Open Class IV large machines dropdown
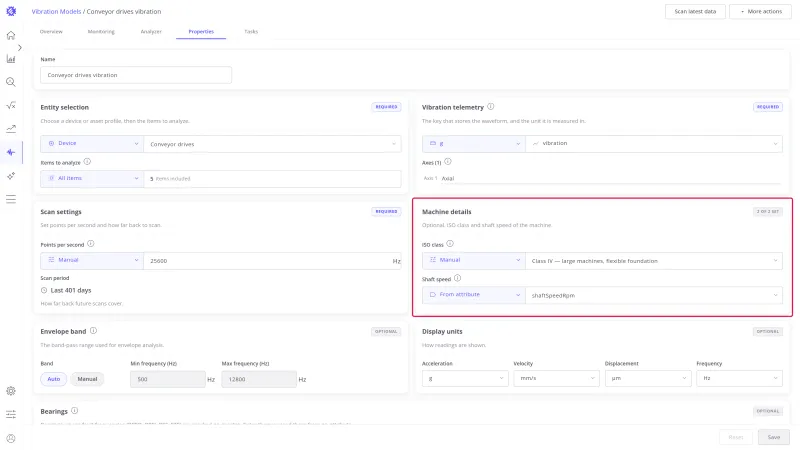Image resolution: width=800 pixels, height=450 pixels. pos(654,261)
